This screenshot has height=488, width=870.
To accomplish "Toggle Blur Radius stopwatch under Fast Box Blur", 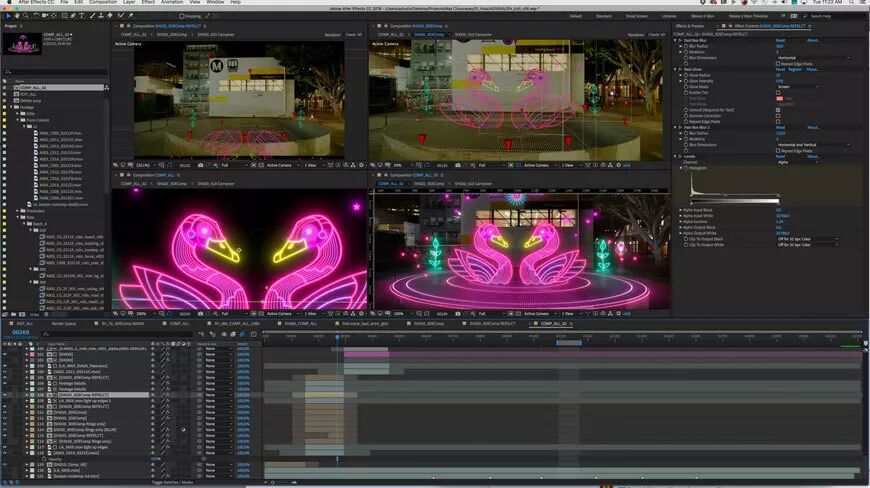I will point(686,46).
